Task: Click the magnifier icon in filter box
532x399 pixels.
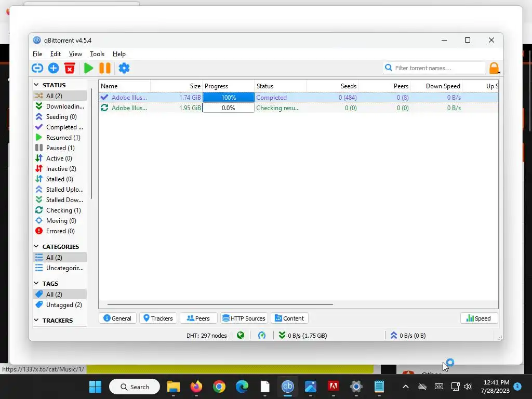Action: pyautogui.click(x=389, y=68)
